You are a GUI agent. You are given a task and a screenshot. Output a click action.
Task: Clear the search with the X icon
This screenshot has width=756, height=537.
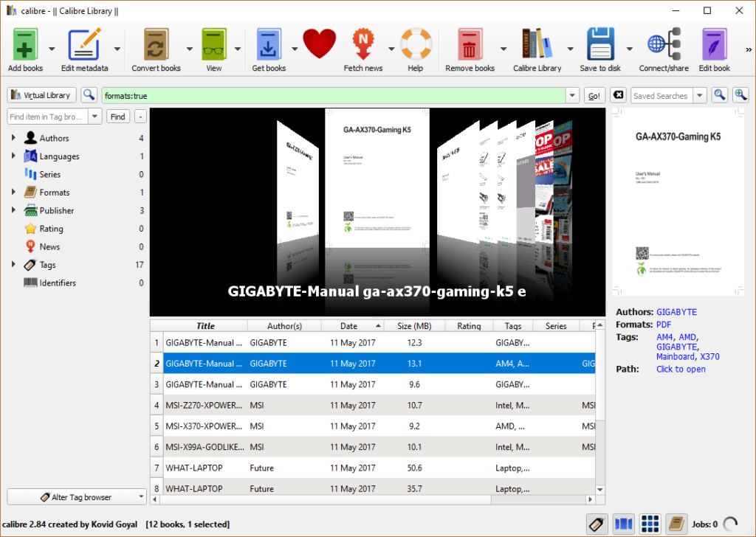pyautogui.click(x=618, y=95)
